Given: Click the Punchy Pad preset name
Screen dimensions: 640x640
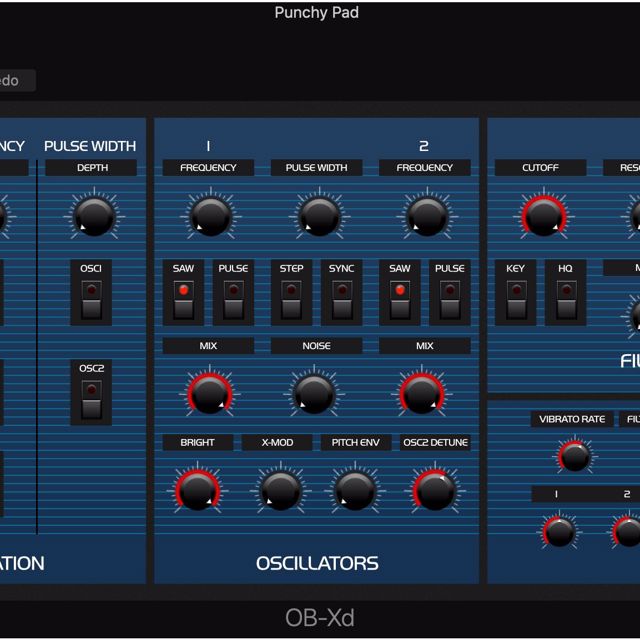Looking at the screenshot, I should (x=317, y=13).
